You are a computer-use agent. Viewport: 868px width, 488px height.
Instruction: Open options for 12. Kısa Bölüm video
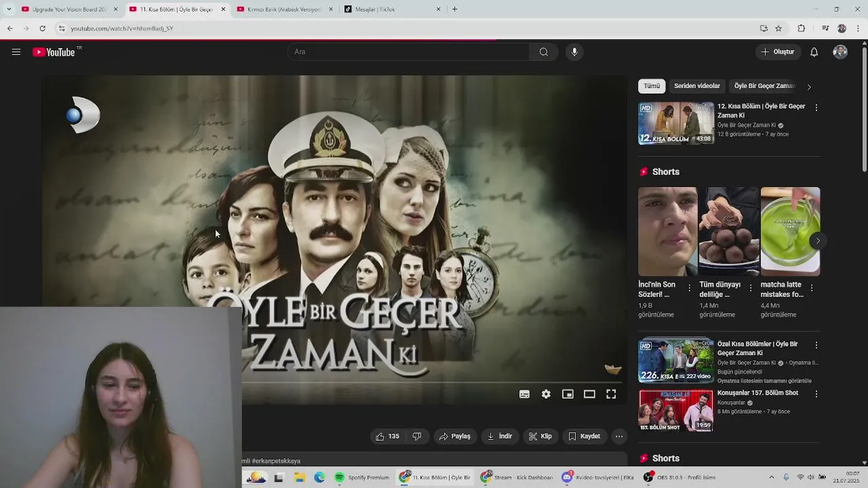816,108
